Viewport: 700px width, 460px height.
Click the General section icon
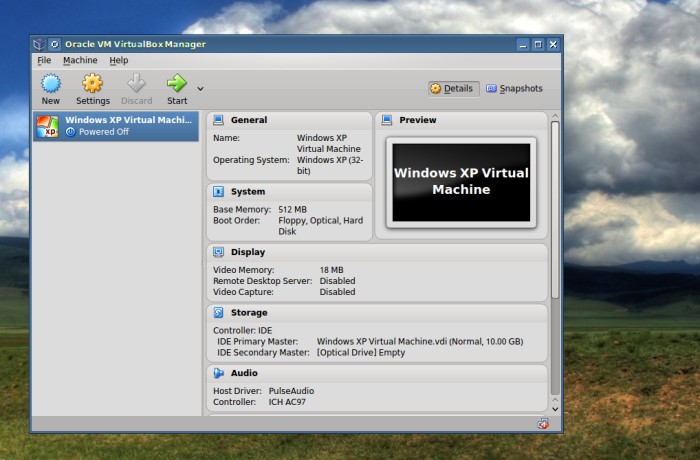tap(218, 120)
